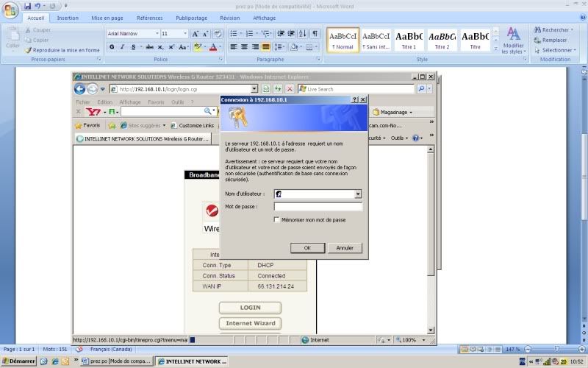The image size is (588, 368).
Task: Click Reproduire la mise en forme painter
Action: (62, 50)
